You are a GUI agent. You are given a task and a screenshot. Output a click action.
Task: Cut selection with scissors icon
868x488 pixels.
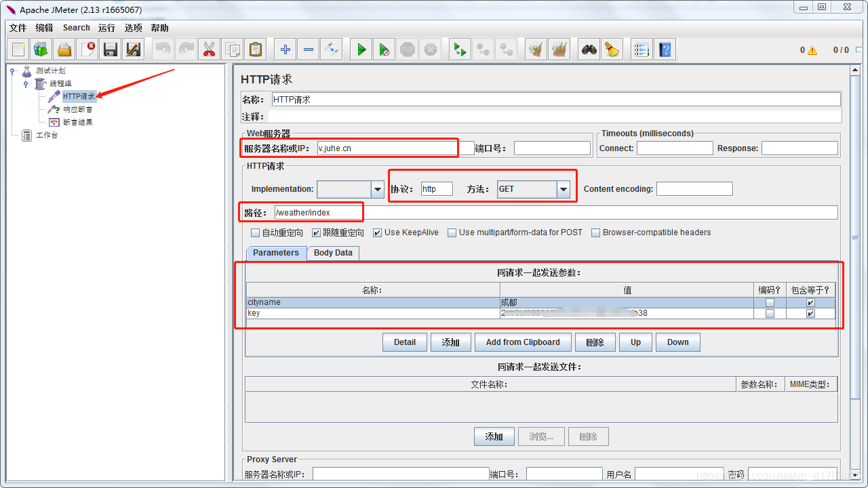tap(210, 49)
